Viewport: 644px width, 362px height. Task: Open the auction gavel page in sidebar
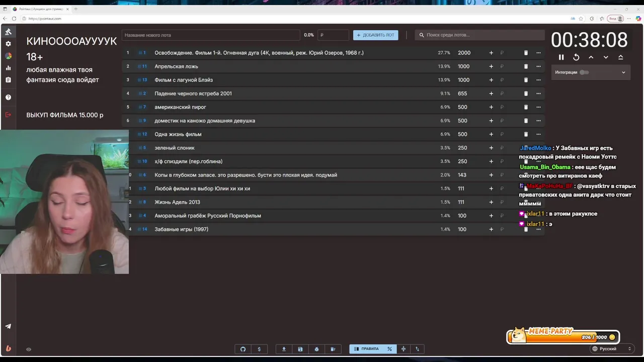coord(8,32)
